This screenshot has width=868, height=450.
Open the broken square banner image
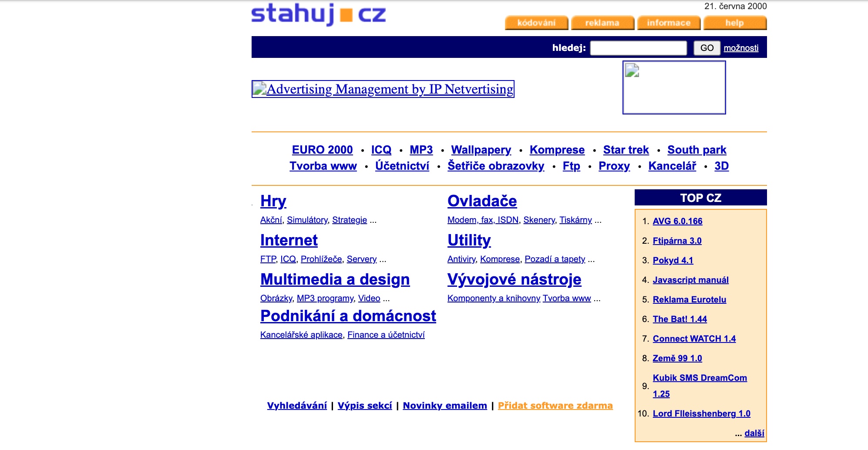pos(674,87)
